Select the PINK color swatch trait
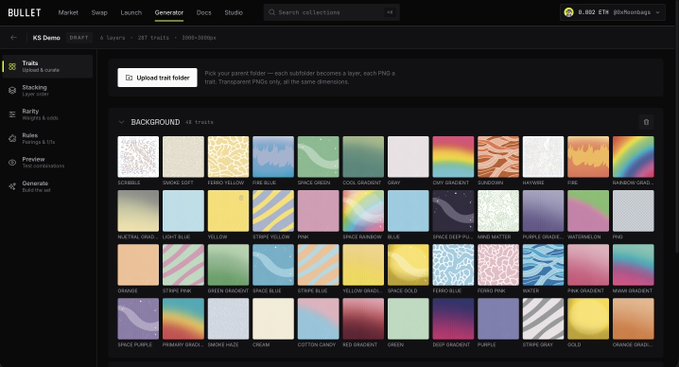The height and width of the screenshot is (367, 679). click(x=318, y=211)
